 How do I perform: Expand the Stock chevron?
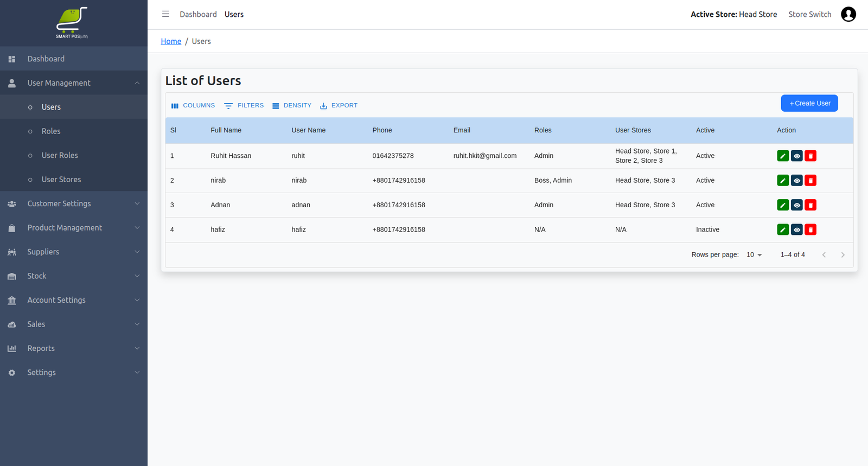click(137, 276)
